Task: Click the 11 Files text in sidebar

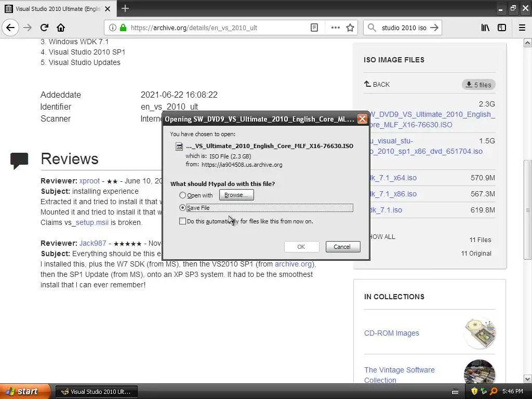Action: (x=480, y=240)
